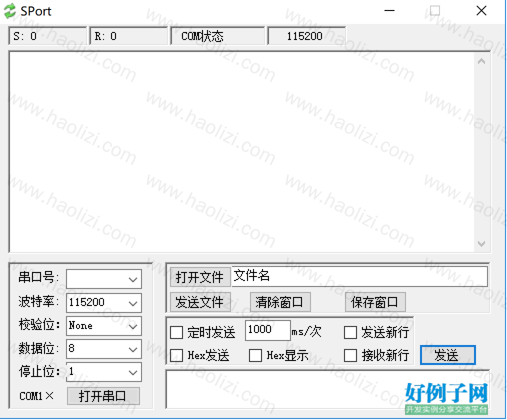This screenshot has width=507, height=420.
Task: Click the send text input area
Action: pos(327,389)
